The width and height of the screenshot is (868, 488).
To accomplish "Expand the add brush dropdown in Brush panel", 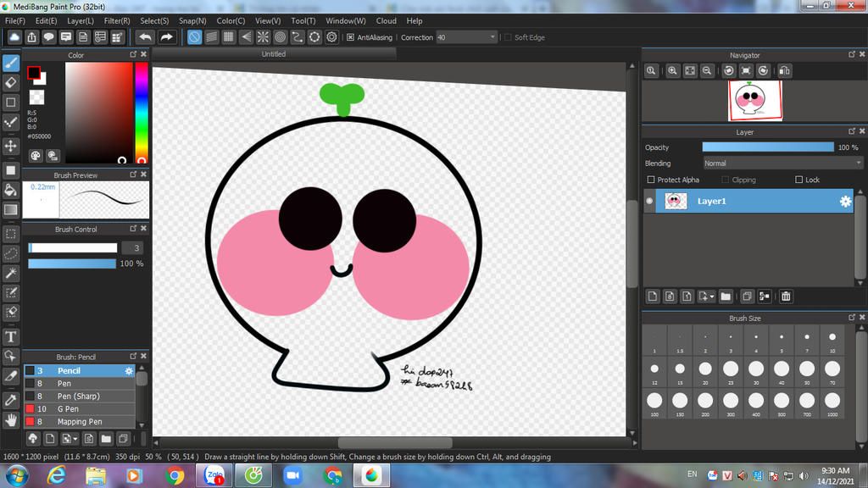I will 75,440.
